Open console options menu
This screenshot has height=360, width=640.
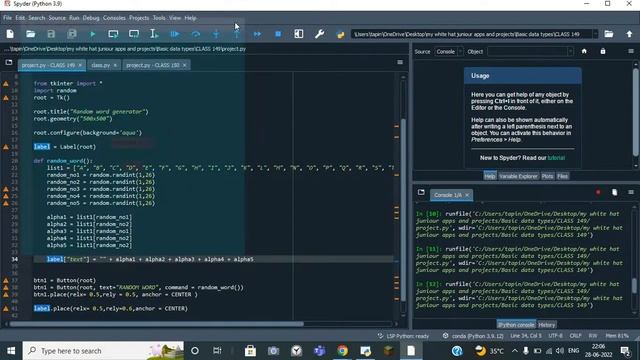pyautogui.click(x=631, y=192)
